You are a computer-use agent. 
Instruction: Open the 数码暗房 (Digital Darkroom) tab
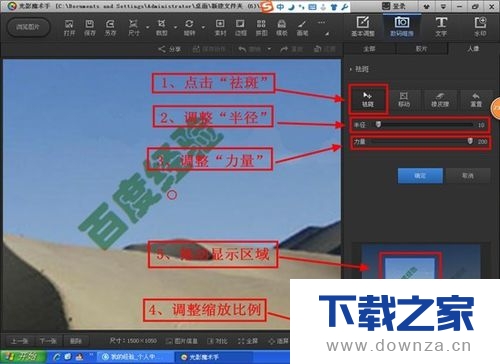(x=402, y=27)
